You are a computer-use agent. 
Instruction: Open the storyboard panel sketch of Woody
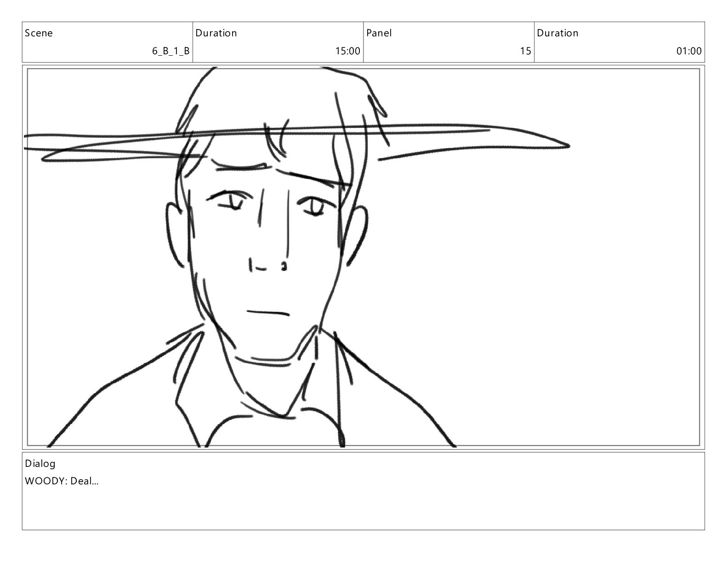364,257
